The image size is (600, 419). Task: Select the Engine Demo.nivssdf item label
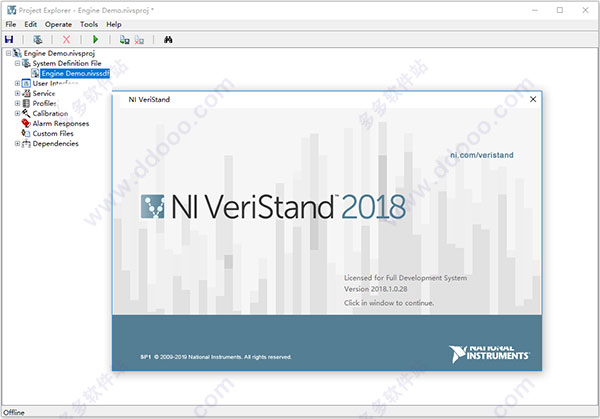tap(75, 73)
